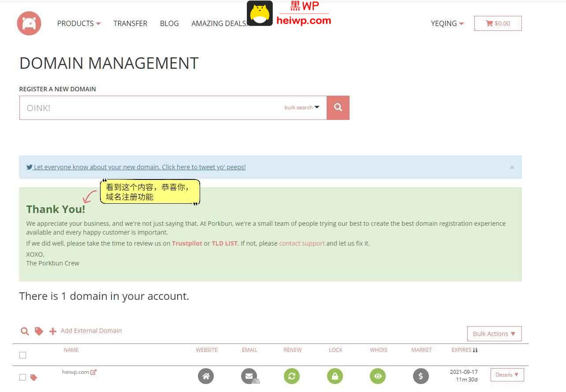This screenshot has height=392, width=566.
Task: Open website settings home icon for heiwp.com
Action: coord(206,376)
